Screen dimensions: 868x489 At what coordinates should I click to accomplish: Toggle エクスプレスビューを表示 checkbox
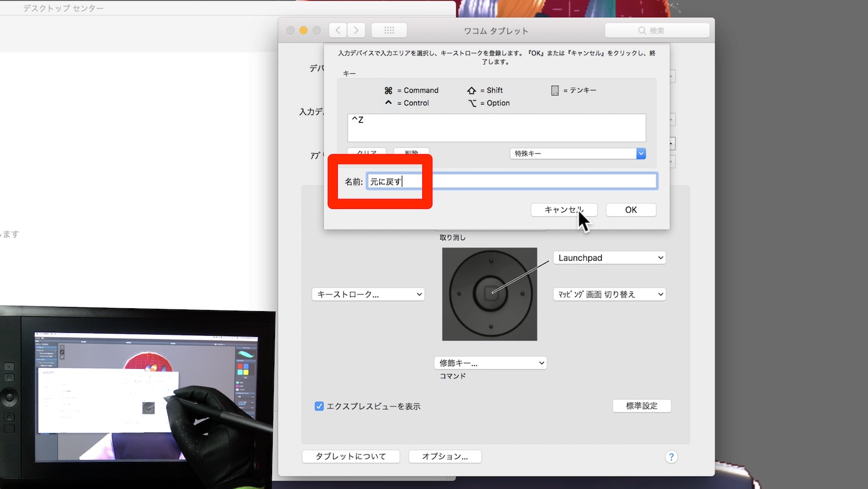(319, 406)
